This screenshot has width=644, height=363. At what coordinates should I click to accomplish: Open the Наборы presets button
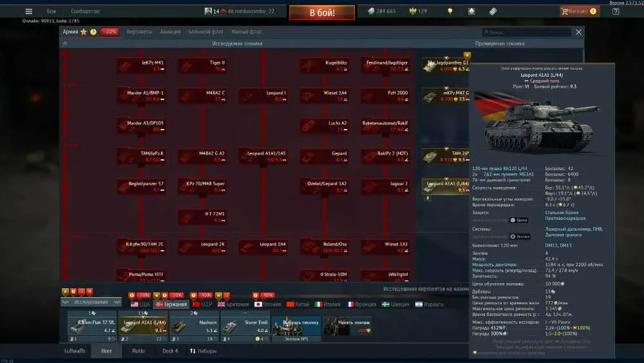coord(203,351)
